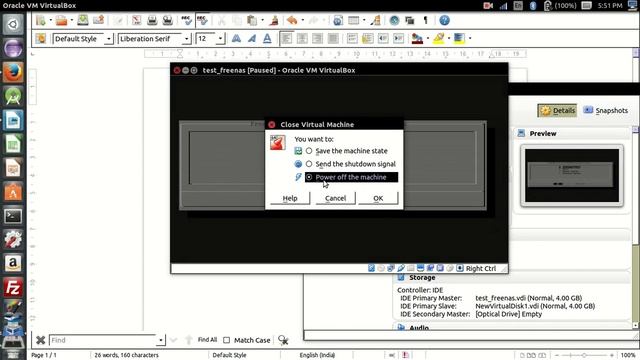Viewport: 640px width, 360px height.
Task: Open the font name 'Liberation Serif' dropdown
Action: coord(187,39)
